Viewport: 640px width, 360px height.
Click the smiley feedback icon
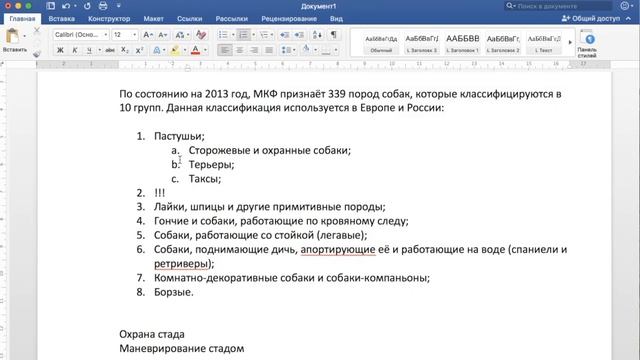tap(624, 6)
